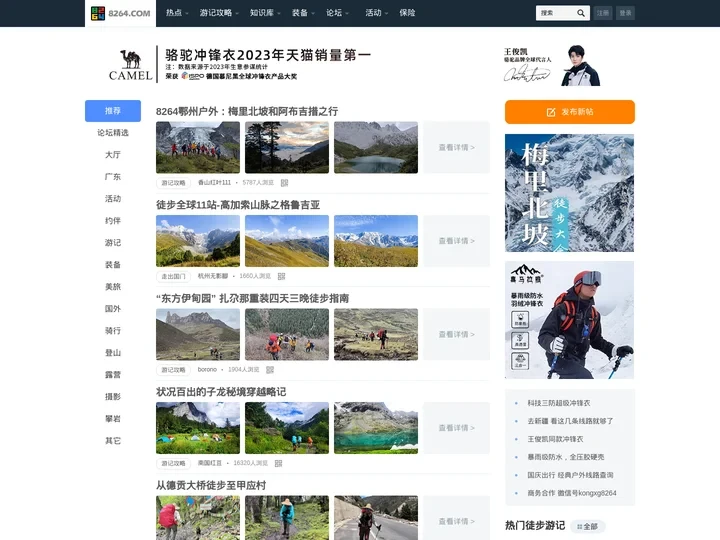Image resolution: width=720 pixels, height=540 pixels.
Task: Click the 全部 button next to 热门徒步游记
Action: pyautogui.click(x=588, y=526)
